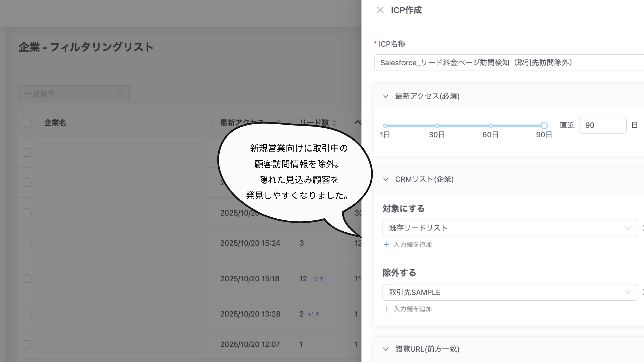Viewport: 644px width, 362px height.
Task: Close the ICP作成 panel with X icon
Action: click(380, 10)
